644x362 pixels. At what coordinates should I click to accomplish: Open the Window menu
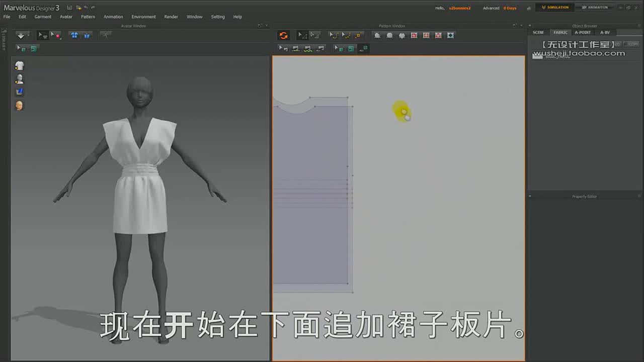pyautogui.click(x=195, y=17)
